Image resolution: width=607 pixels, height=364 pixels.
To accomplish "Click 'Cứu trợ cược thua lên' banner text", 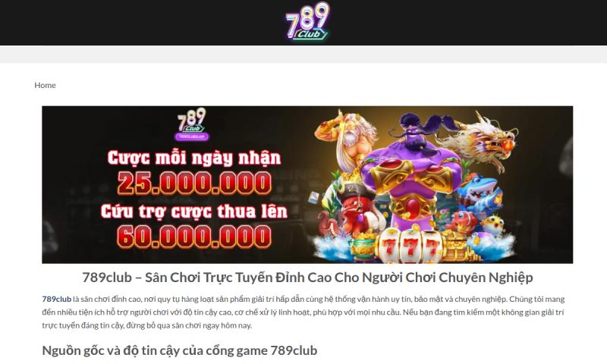I will pos(194,212).
